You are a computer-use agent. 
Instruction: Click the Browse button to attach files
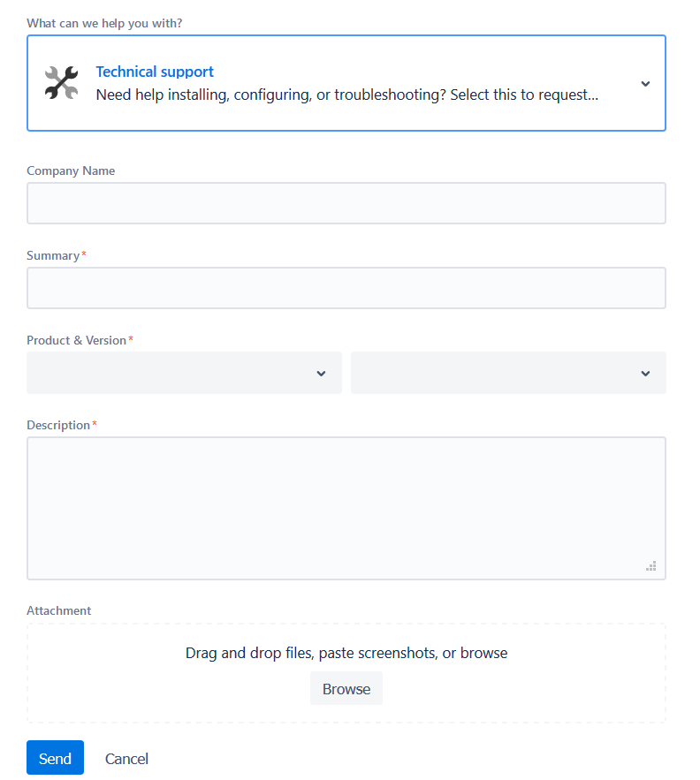pyautogui.click(x=346, y=688)
